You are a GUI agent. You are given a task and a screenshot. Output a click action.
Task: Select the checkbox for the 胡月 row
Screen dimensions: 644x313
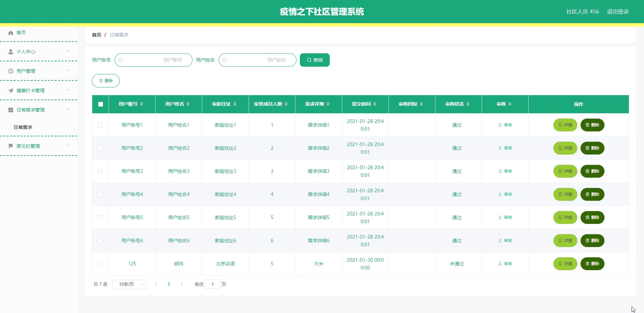(100, 264)
